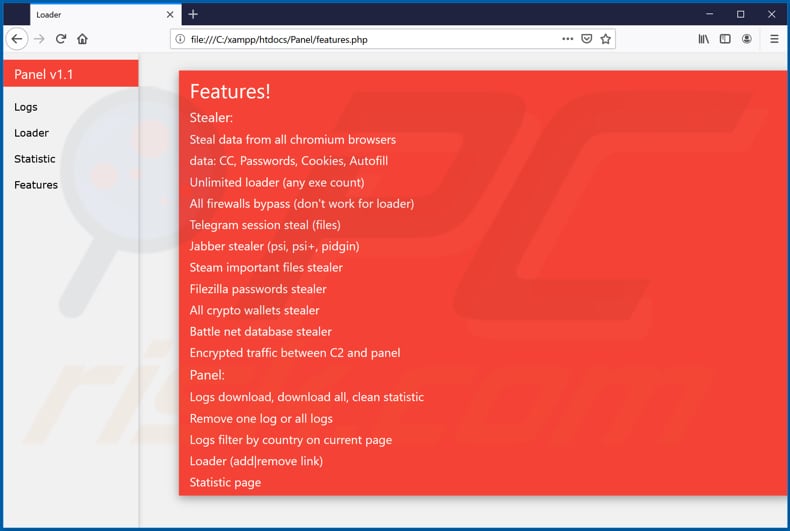Click 'All crypto wallets stealer' line

coord(254,310)
